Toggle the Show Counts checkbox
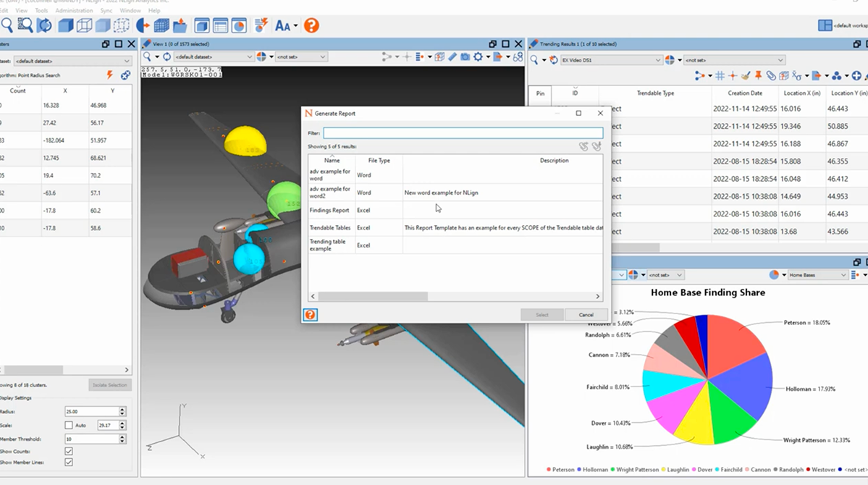Image resolution: width=868 pixels, height=485 pixels. click(x=69, y=451)
